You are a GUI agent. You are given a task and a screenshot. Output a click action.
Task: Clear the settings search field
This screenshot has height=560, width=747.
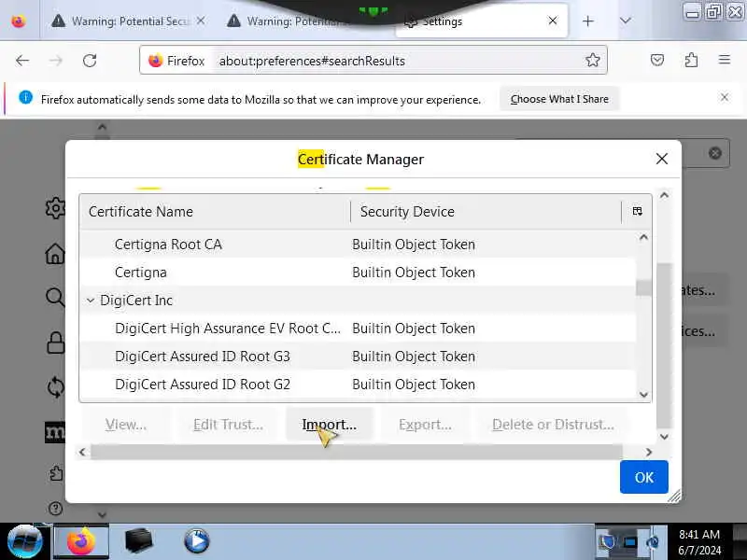(714, 153)
